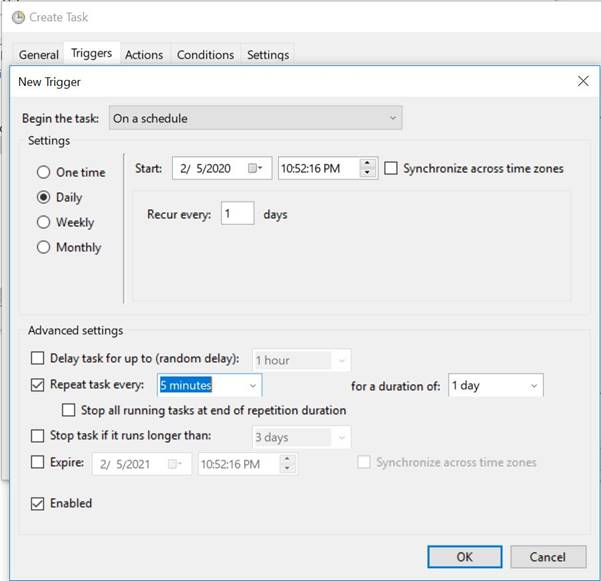Tick Stop all running tasks checkbox
This screenshot has width=601, height=581.
68,410
